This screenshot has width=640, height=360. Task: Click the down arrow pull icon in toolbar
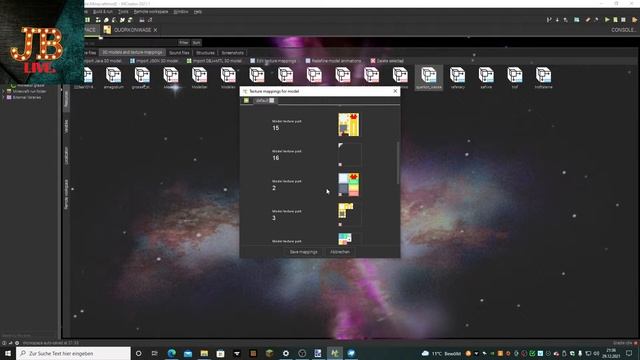pyautogui.click(x=557, y=20)
